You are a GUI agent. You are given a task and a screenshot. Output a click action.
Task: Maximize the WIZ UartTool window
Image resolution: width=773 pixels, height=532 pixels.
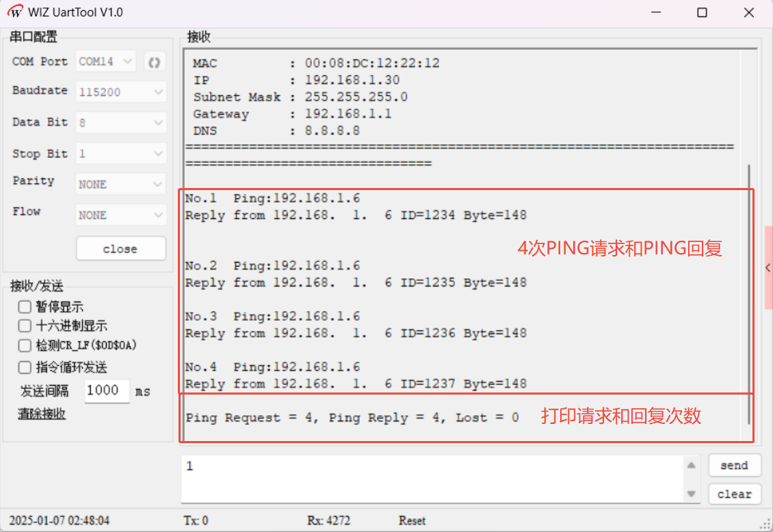pyautogui.click(x=702, y=12)
